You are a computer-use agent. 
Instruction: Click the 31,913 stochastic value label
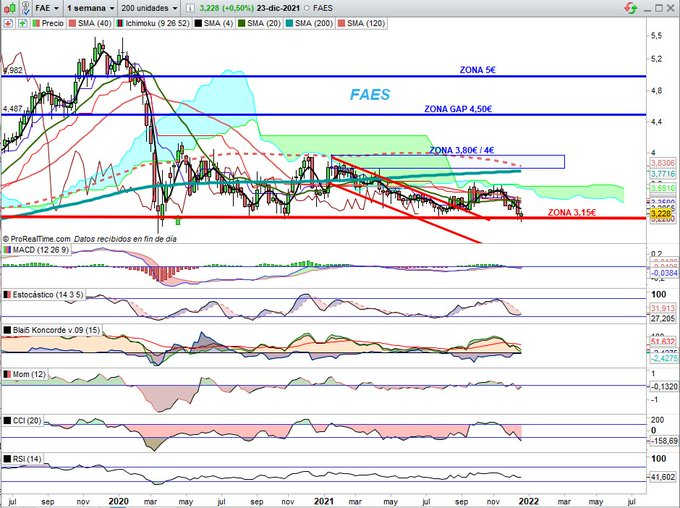663,308
